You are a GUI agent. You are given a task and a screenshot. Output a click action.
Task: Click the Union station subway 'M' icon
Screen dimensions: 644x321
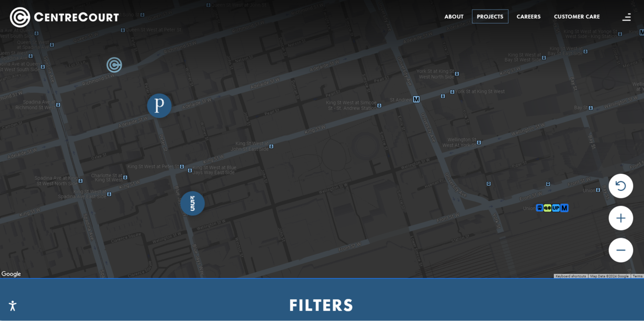[x=565, y=208]
